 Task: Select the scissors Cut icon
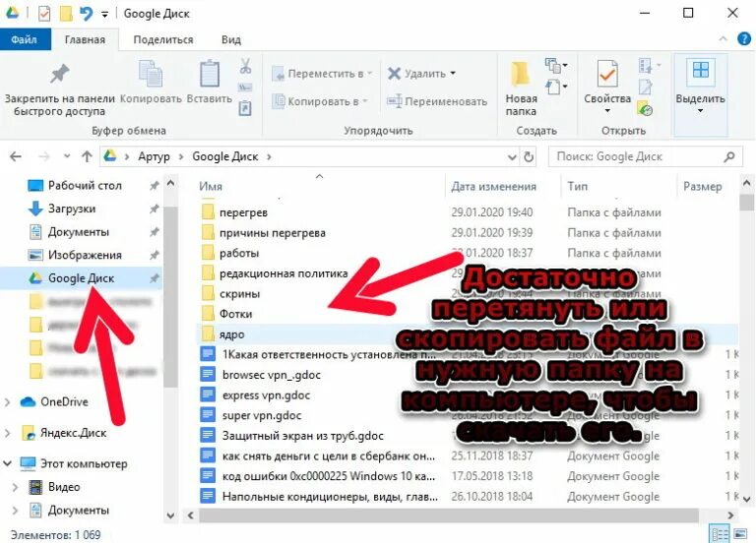(x=245, y=66)
